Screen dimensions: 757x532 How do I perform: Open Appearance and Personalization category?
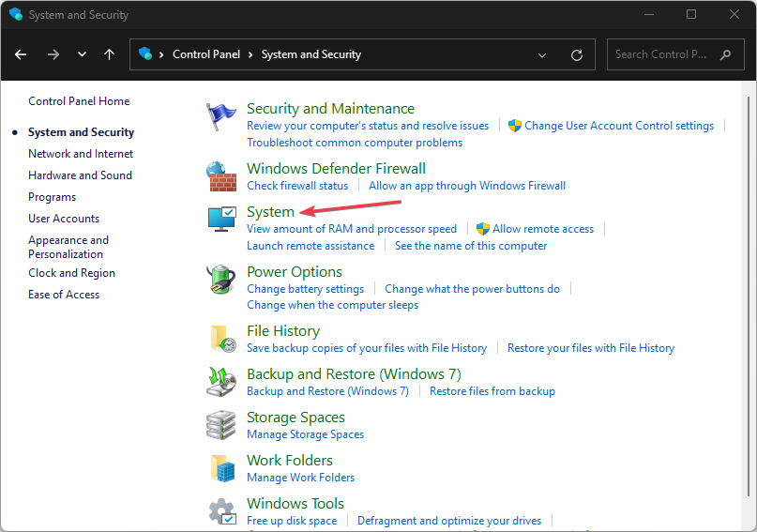(68, 247)
